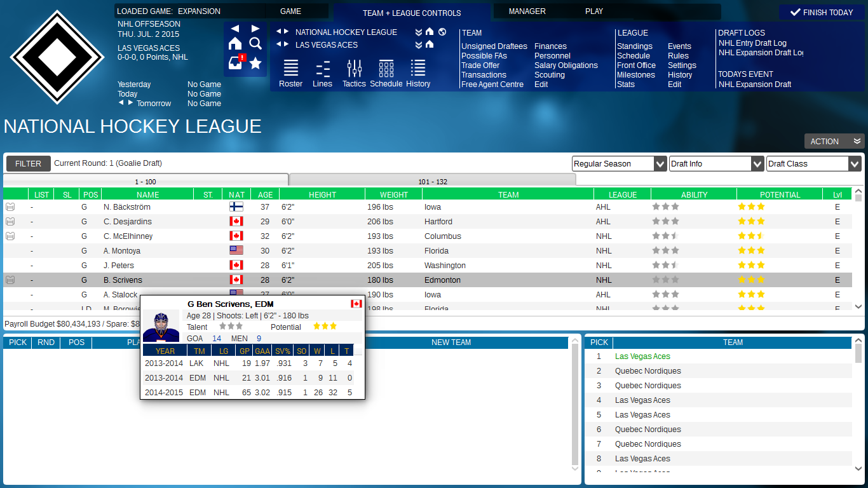This screenshot has width=868, height=488.
Task: Sort the player list by Ability column
Action: coord(694,194)
